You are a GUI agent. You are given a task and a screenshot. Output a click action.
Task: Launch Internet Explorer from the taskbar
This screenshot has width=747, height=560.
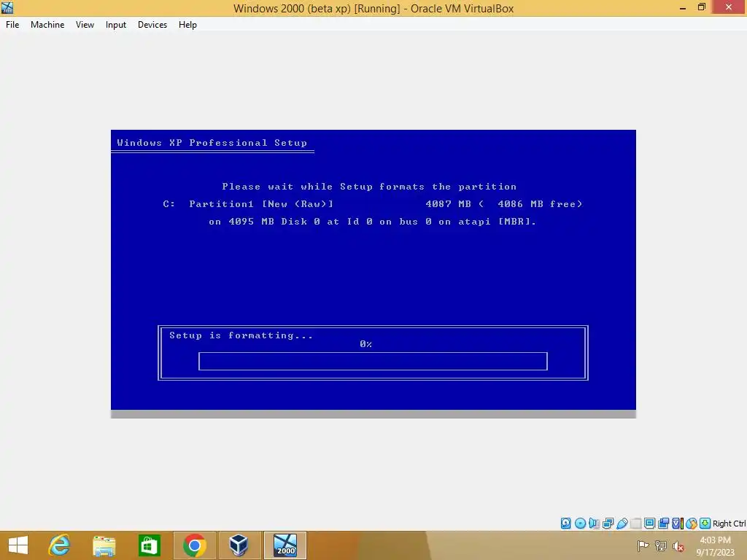click(59, 545)
